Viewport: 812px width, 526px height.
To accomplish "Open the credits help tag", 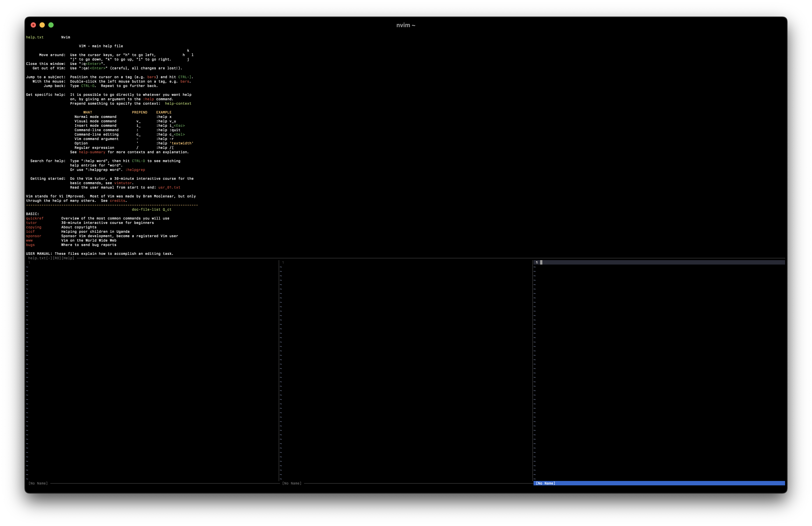I will coord(117,201).
